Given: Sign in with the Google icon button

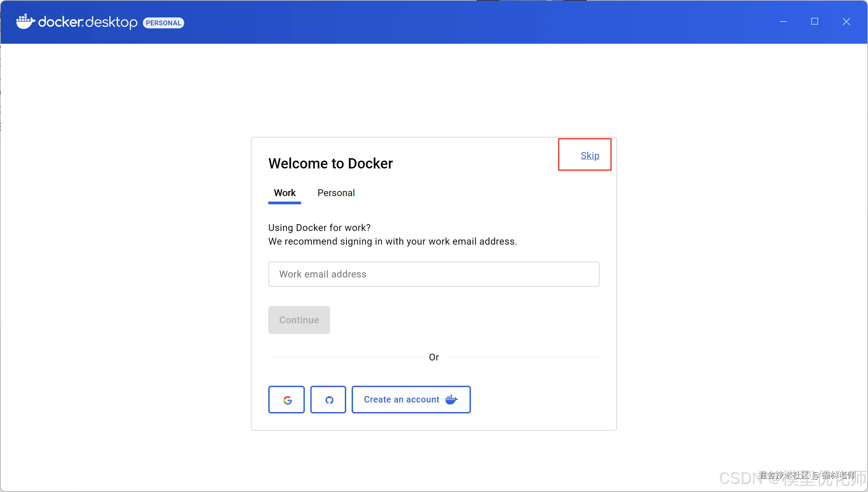Looking at the screenshot, I should click(x=286, y=400).
